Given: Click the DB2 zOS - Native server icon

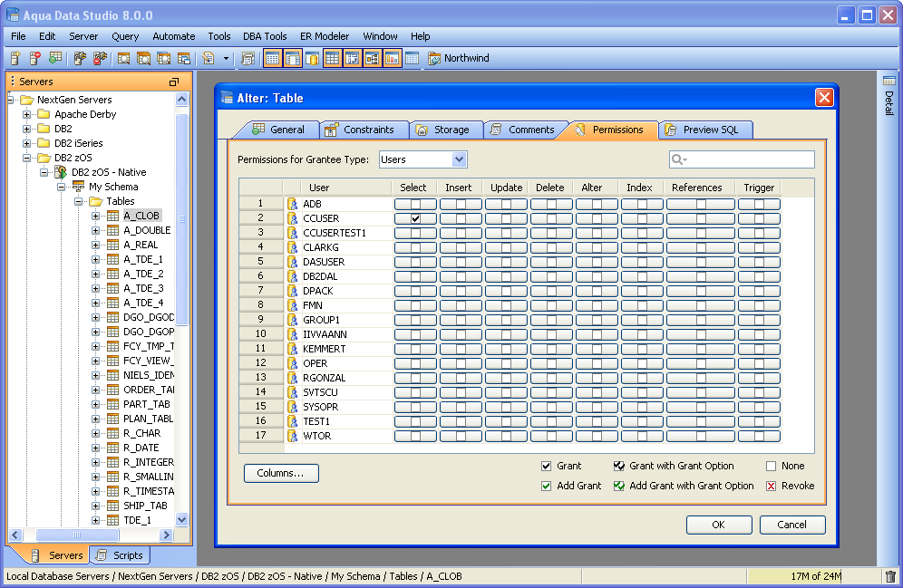Looking at the screenshot, I should click(x=61, y=172).
